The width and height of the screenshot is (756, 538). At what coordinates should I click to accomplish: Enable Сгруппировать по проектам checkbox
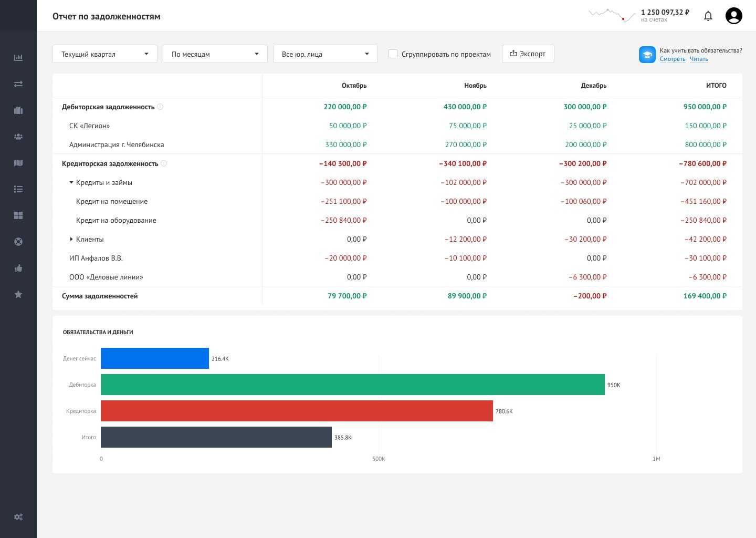point(393,54)
